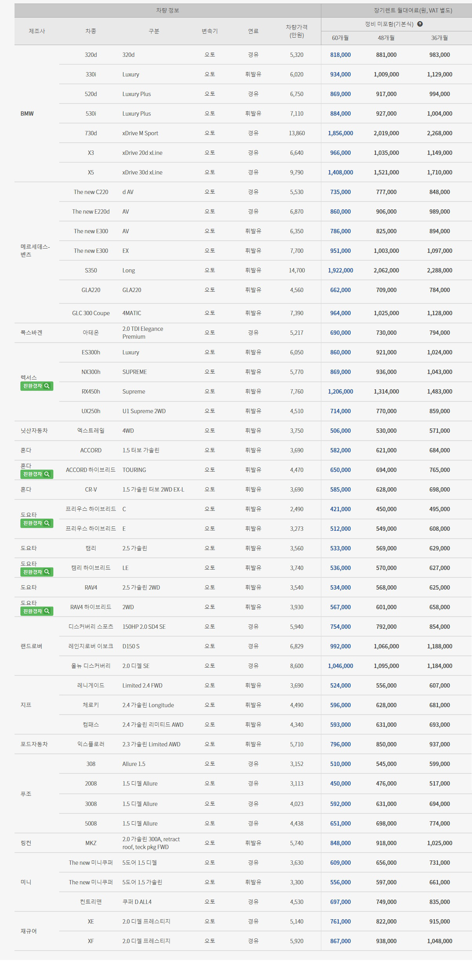
Task: Click the 36-month price for 링컨 MKZ
Action: tap(439, 843)
